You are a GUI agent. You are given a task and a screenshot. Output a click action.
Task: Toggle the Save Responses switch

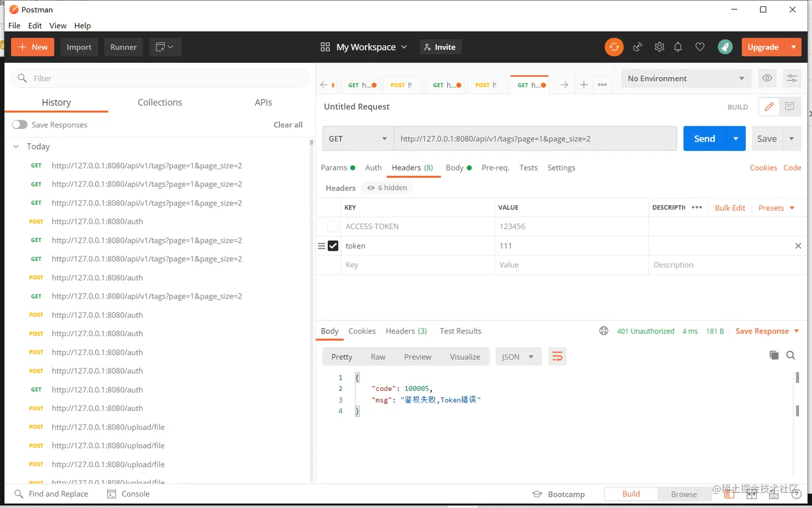pyautogui.click(x=20, y=125)
